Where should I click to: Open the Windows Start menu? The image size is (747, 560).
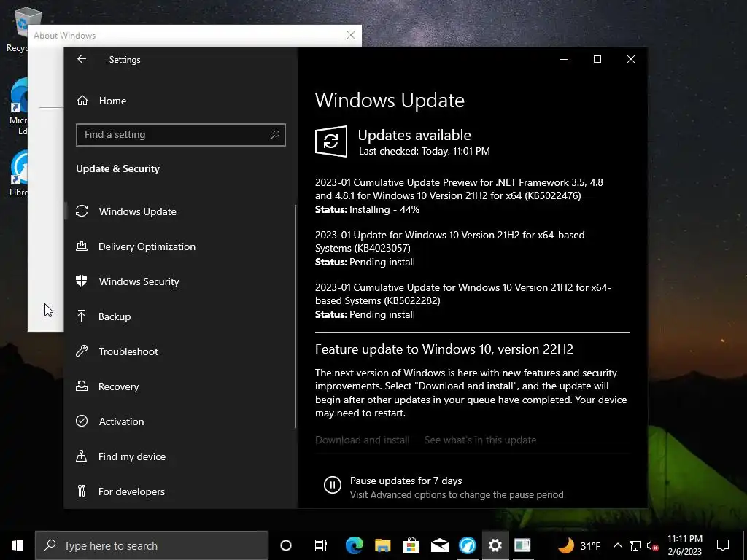point(18,545)
